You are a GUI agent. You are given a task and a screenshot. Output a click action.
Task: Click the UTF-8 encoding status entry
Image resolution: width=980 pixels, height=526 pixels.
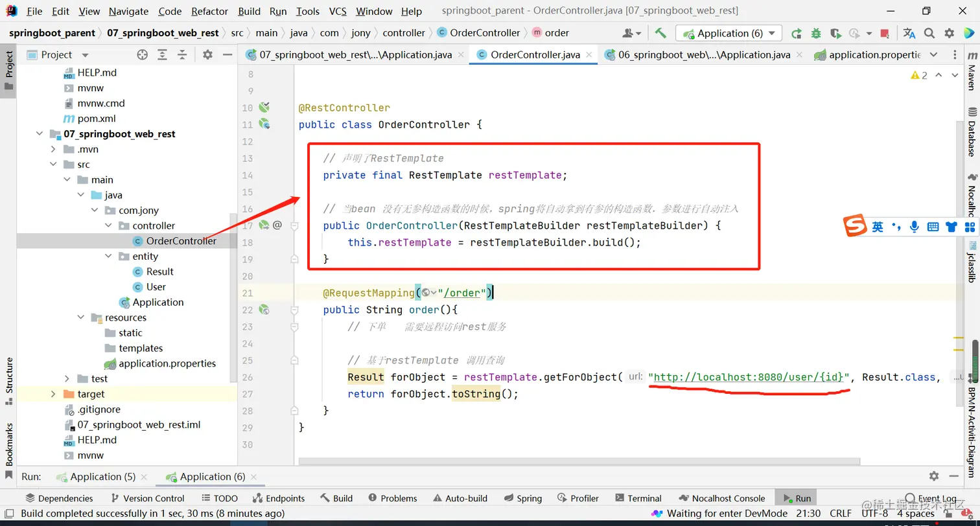pos(875,514)
